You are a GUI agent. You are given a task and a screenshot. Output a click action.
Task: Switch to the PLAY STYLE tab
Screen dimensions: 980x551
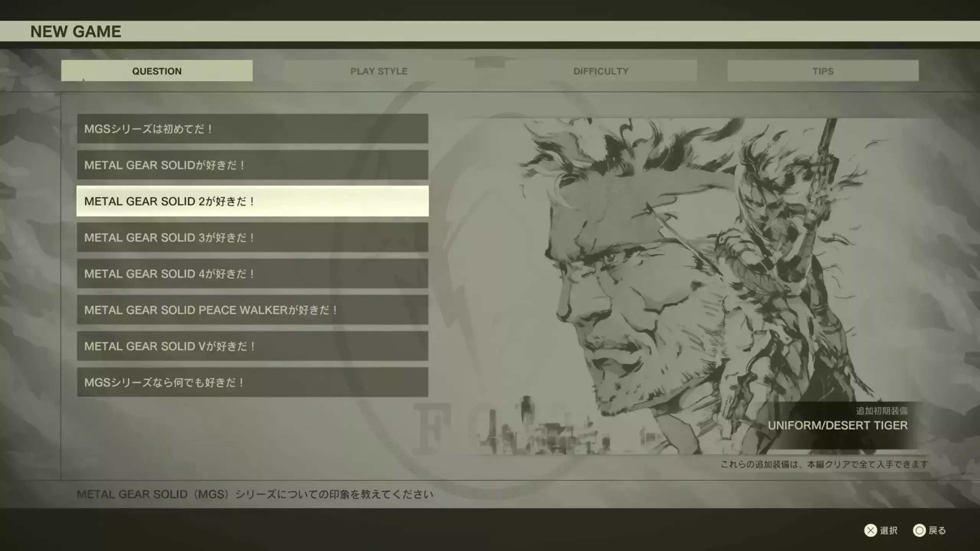coord(378,71)
